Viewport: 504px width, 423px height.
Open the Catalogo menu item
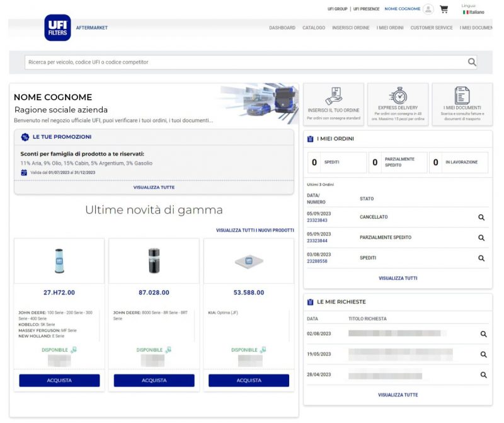(314, 28)
